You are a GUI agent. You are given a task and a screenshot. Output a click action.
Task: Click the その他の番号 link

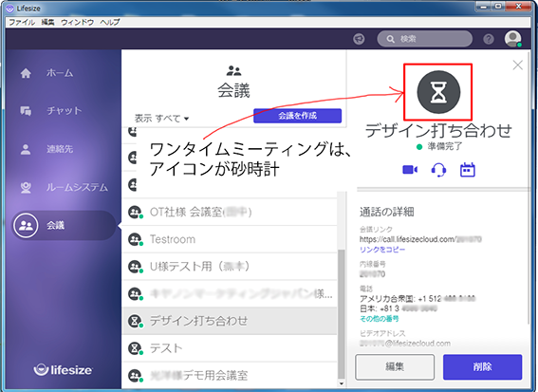pyautogui.click(x=380, y=319)
